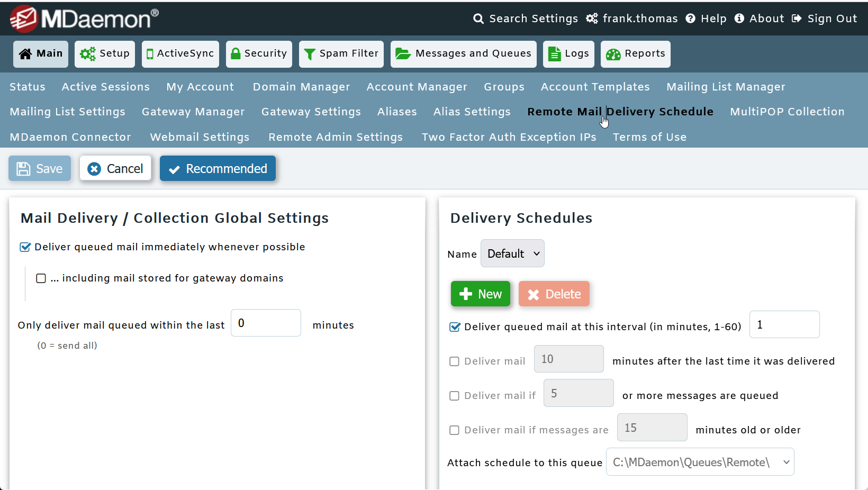This screenshot has height=490, width=868.
Task: Open Messages and Queues menu
Action: [x=464, y=54]
